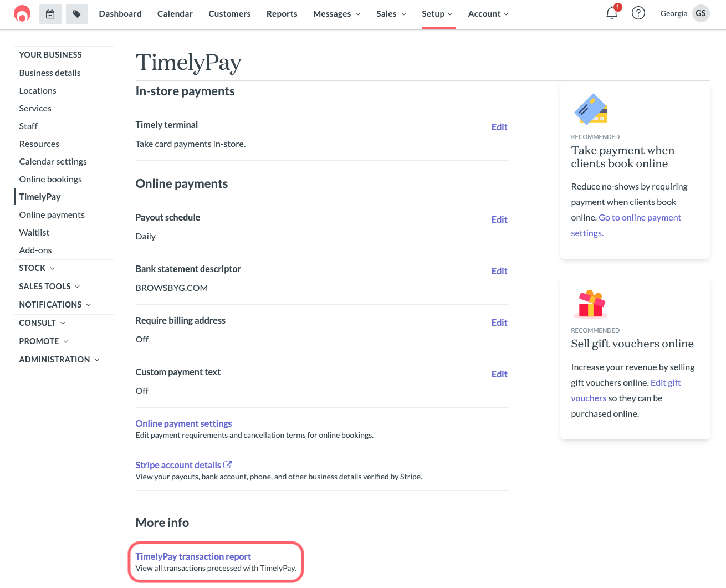The width and height of the screenshot is (726, 588).
Task: Go to the Dashboard tab
Action: [120, 13]
